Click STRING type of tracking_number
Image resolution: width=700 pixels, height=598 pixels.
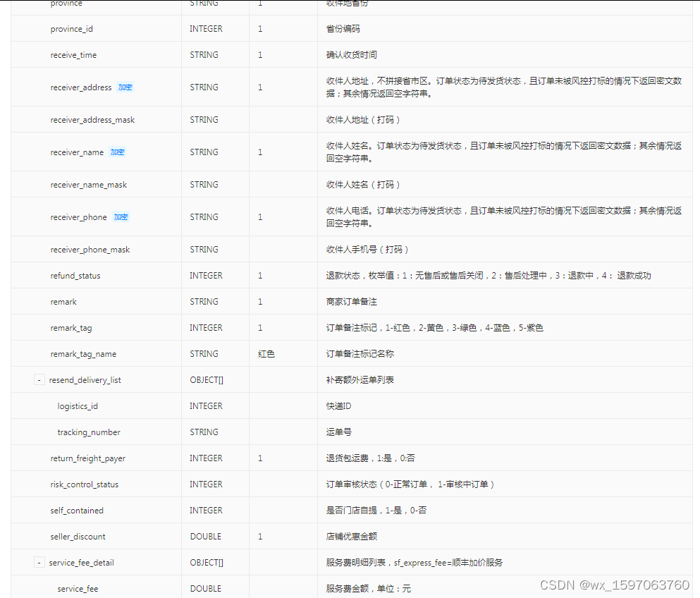204,432
